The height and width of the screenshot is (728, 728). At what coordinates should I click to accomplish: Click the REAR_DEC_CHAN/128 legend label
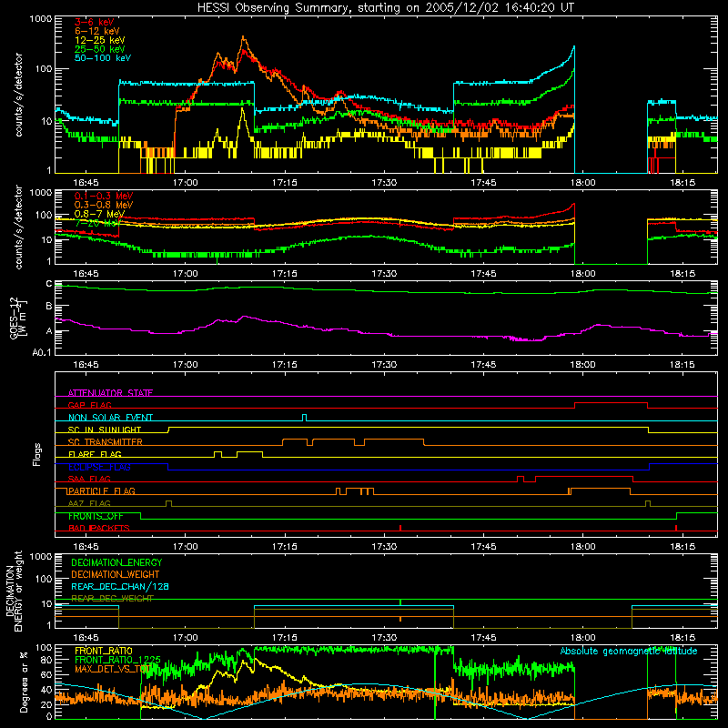point(120,587)
